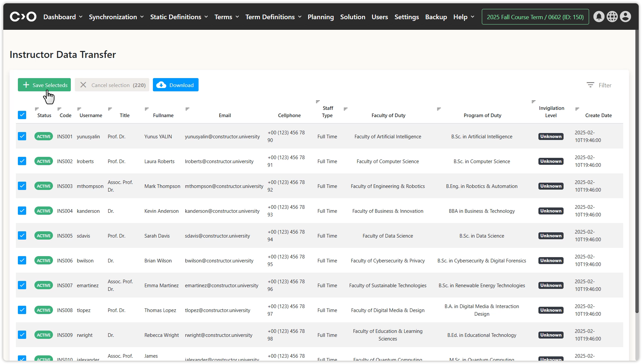Uncheck the select-all header checkbox
This screenshot has width=642, height=364.
22,115
